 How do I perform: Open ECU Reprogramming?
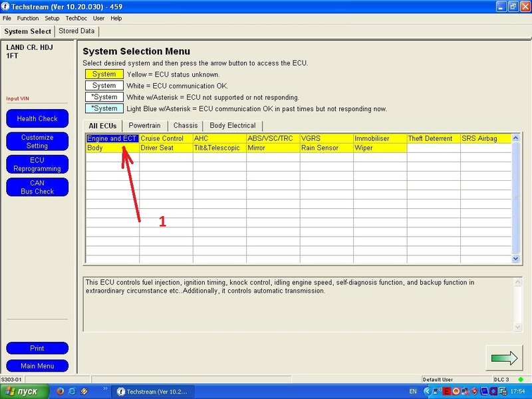pos(37,164)
